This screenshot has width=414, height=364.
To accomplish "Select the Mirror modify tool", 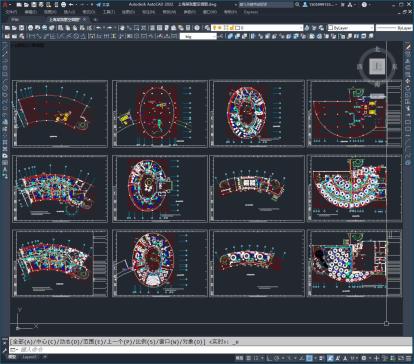I will pos(408,61).
